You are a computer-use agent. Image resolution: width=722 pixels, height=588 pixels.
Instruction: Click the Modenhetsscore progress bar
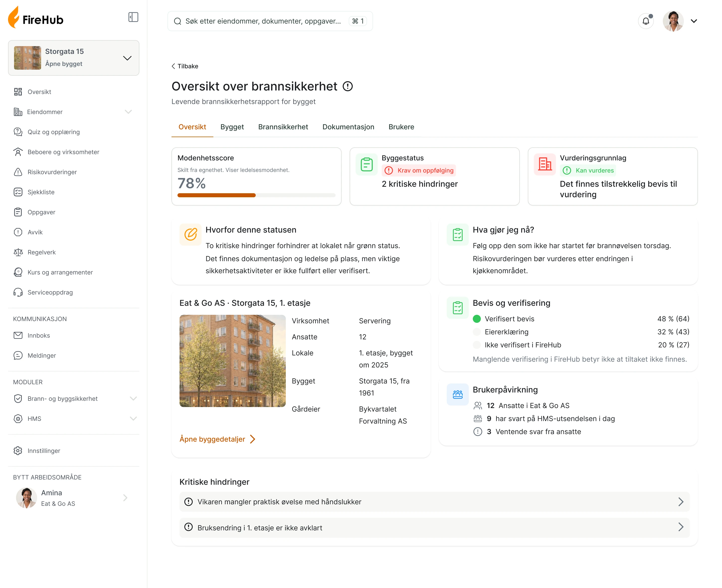[x=256, y=195]
